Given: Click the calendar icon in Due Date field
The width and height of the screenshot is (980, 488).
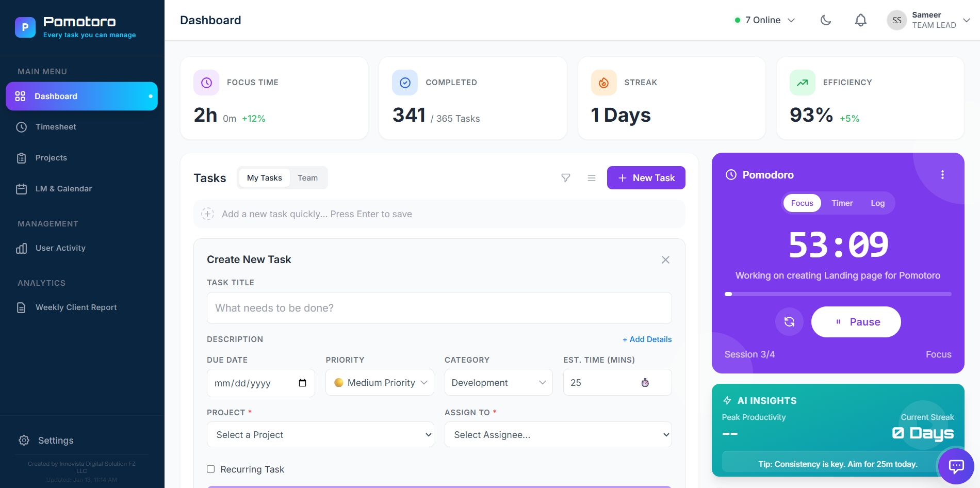Looking at the screenshot, I should [302, 383].
